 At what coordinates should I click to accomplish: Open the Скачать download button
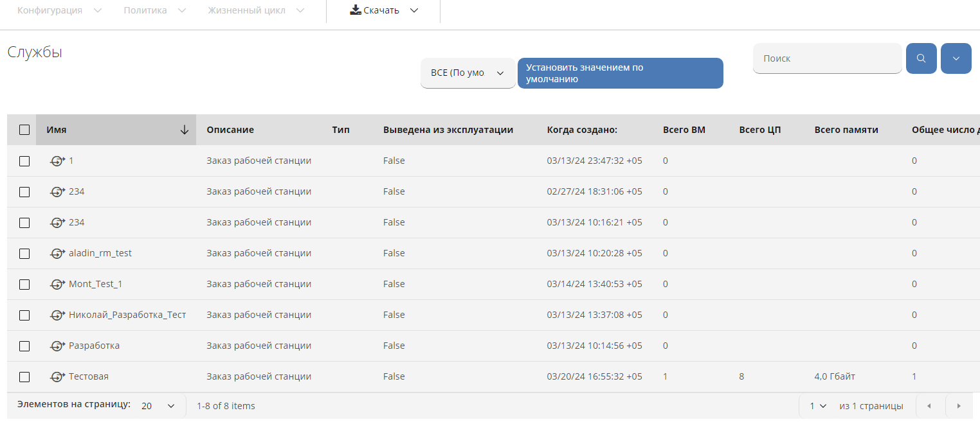pyautogui.click(x=384, y=10)
